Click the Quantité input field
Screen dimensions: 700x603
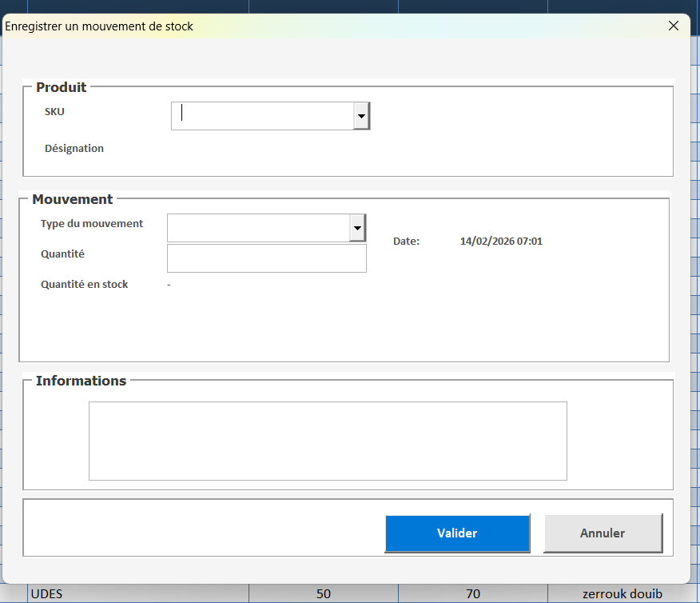(x=266, y=258)
